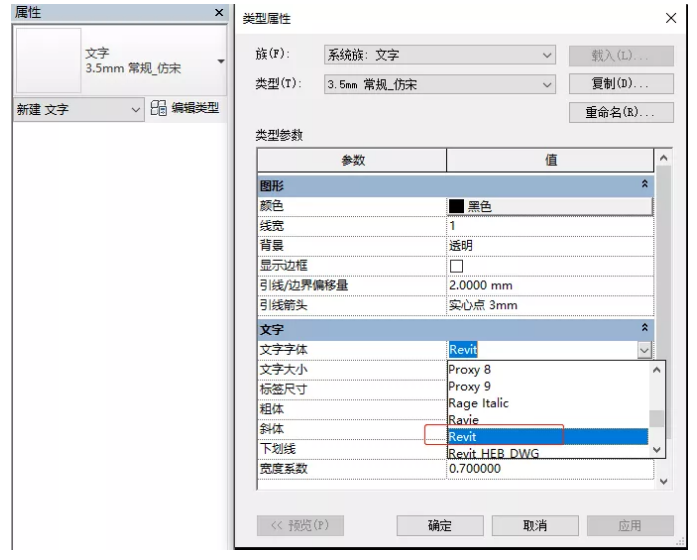697x560 pixels.
Task: Click the 引线/边界偏移量 parameter label
Action: [304, 285]
